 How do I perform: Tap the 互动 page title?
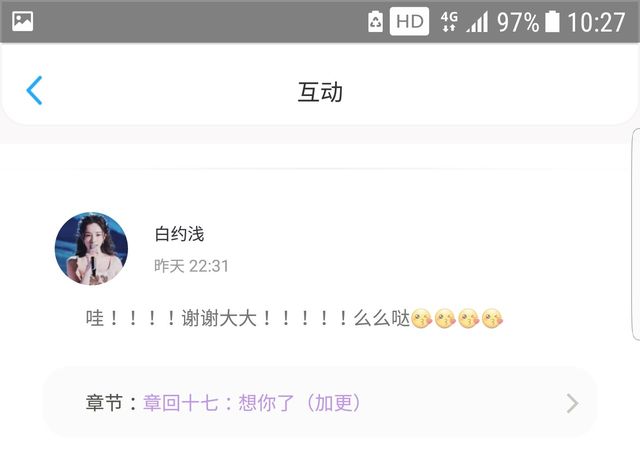pyautogui.click(x=320, y=91)
